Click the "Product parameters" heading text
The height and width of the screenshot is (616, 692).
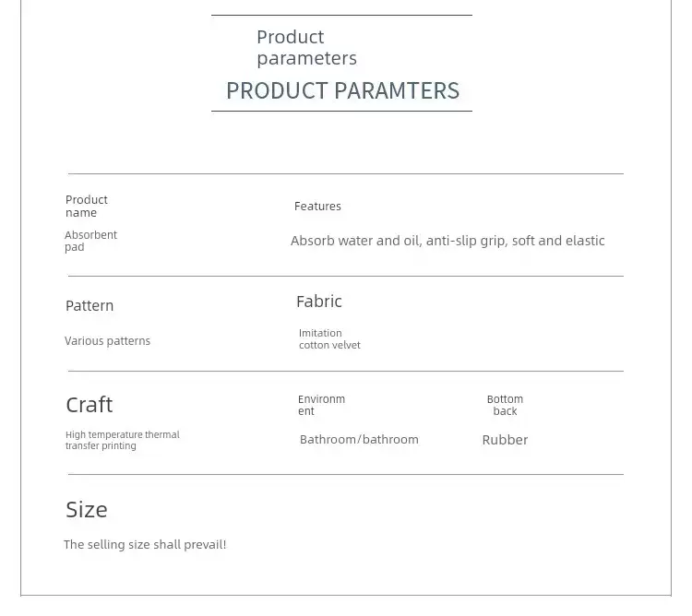click(306, 47)
